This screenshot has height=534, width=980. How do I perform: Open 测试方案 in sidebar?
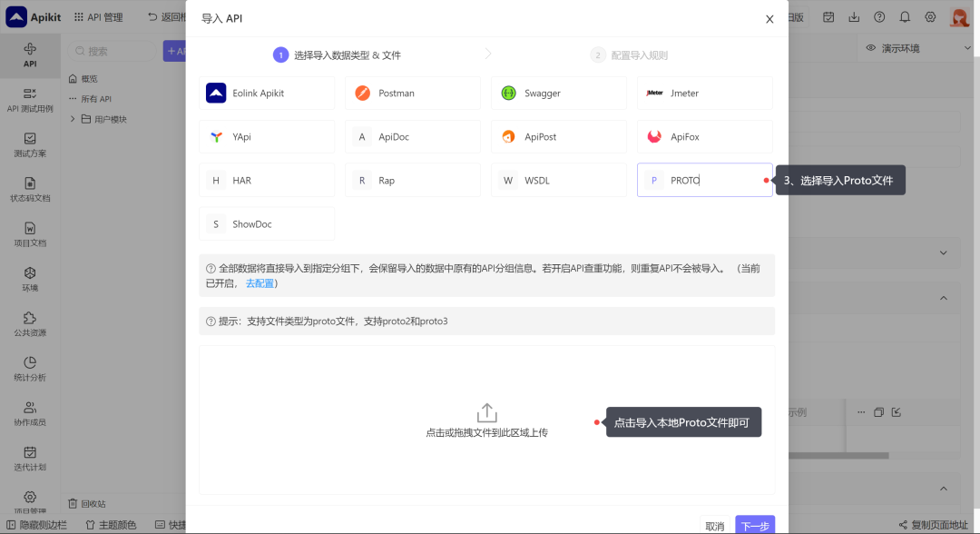30,145
